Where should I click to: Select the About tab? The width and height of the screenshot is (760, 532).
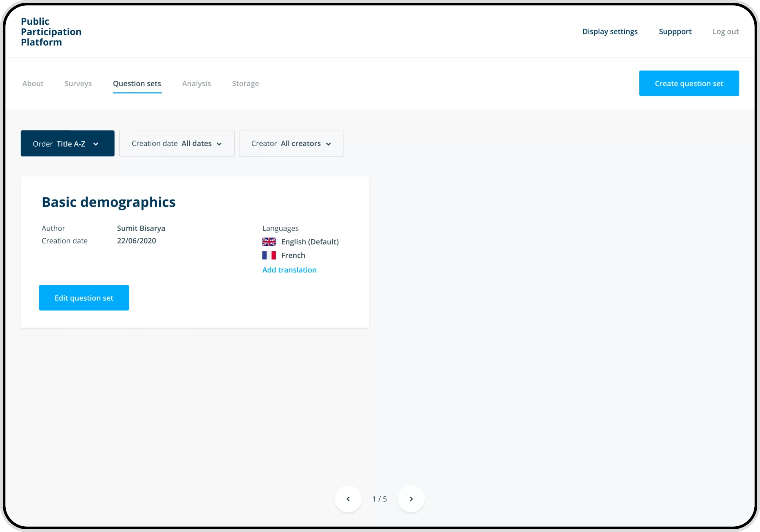[33, 83]
